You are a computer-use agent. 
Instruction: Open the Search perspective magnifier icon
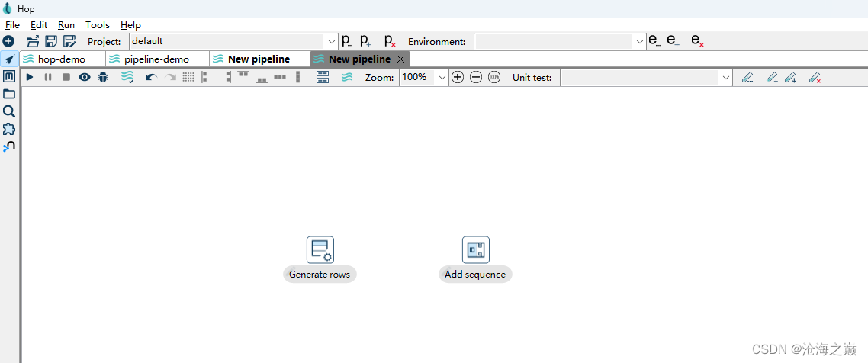[9, 112]
